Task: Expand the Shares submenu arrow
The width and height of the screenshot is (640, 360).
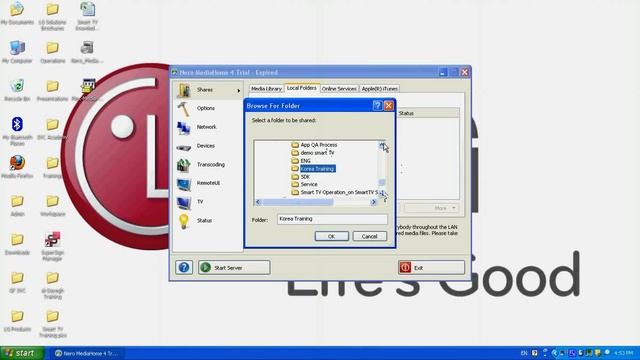Action: [239, 90]
